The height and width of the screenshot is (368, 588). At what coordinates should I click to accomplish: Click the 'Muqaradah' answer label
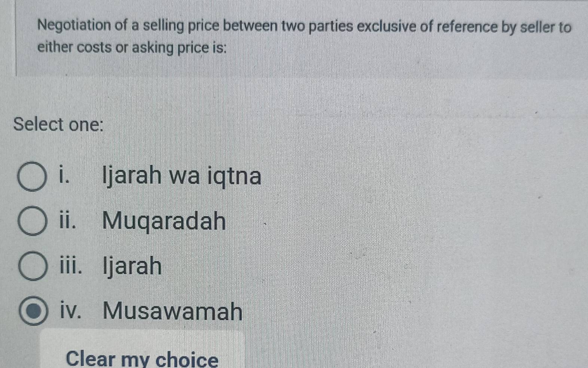tap(164, 221)
